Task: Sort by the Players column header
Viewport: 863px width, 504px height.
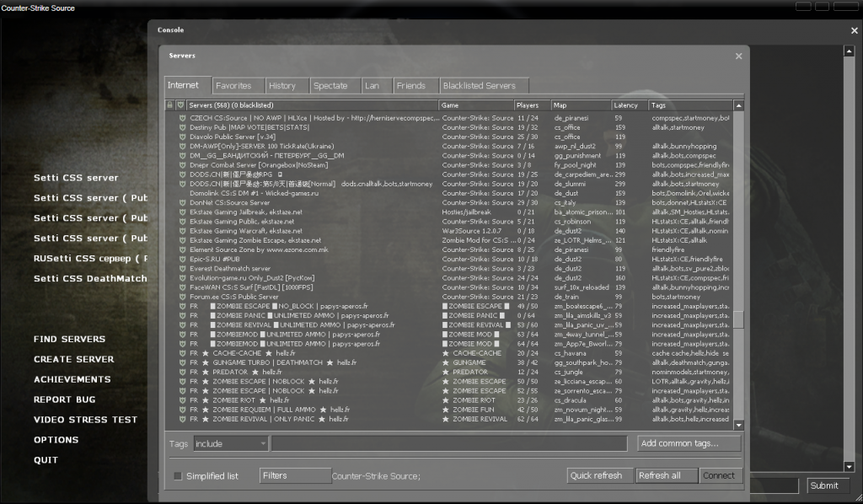Action: coord(533,105)
